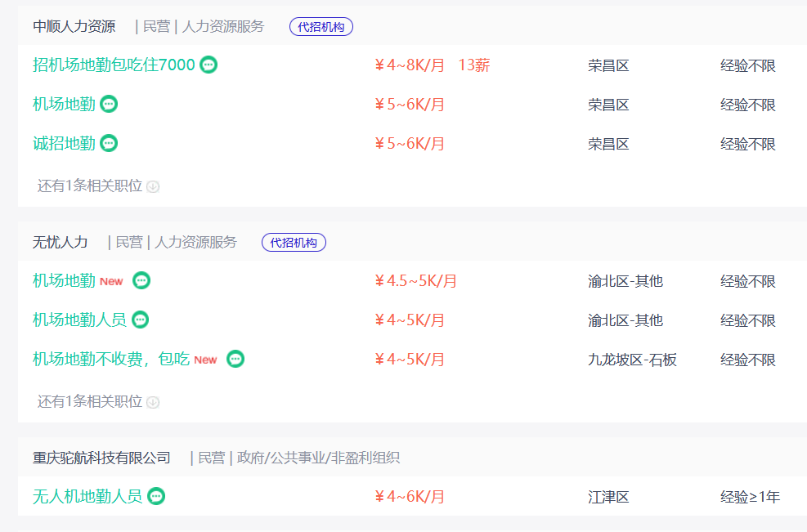Open 机场地勤人员 job posting

[79, 320]
